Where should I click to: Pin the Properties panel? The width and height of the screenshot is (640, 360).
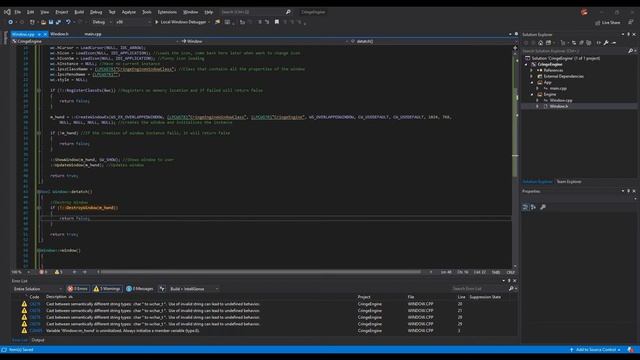[628, 191]
